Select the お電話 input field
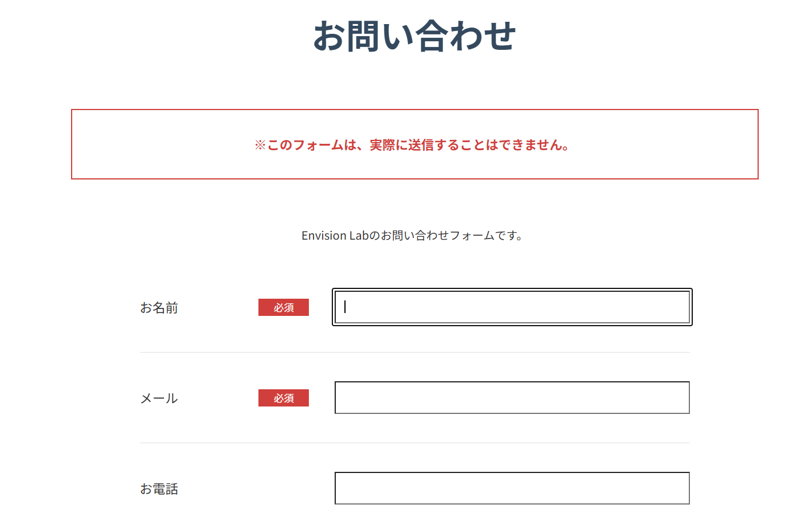 [512, 488]
